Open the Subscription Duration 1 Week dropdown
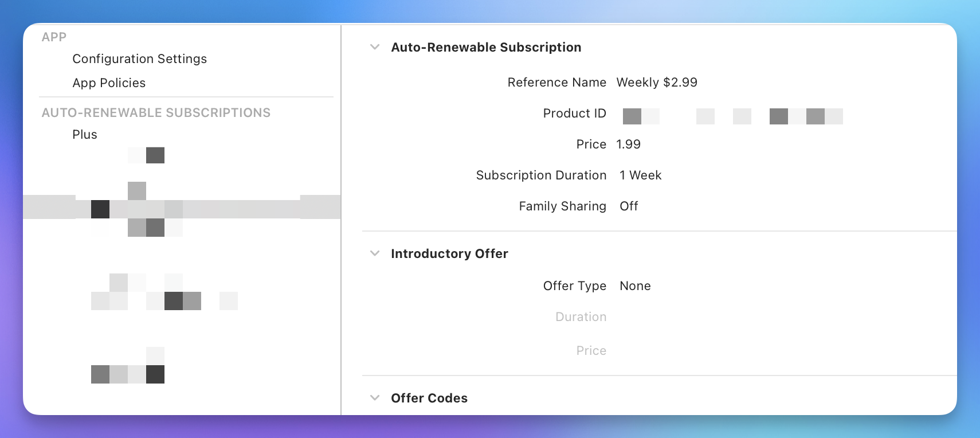The width and height of the screenshot is (980, 438). [x=640, y=175]
